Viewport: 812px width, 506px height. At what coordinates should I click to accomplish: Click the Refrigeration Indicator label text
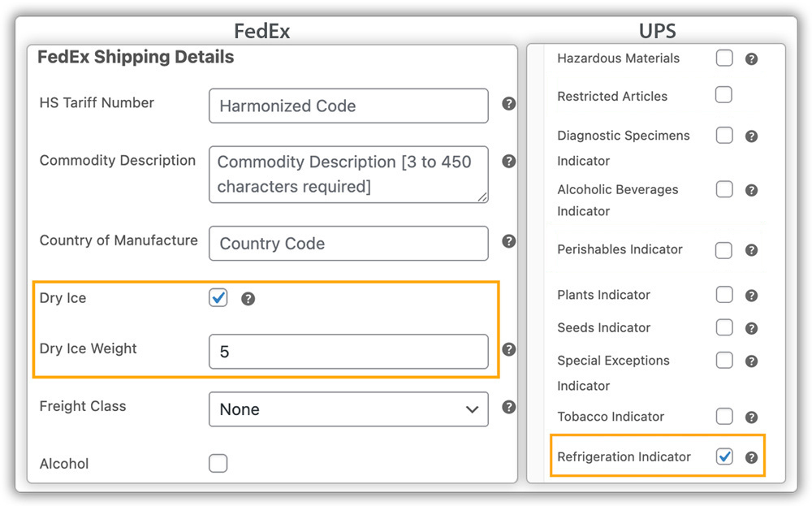click(624, 456)
